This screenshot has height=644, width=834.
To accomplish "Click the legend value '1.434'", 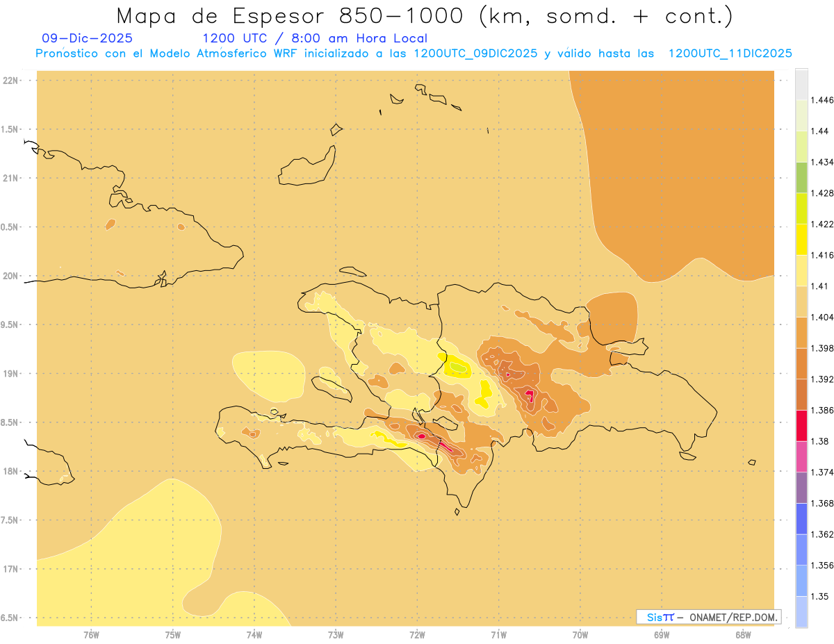I will tap(823, 162).
